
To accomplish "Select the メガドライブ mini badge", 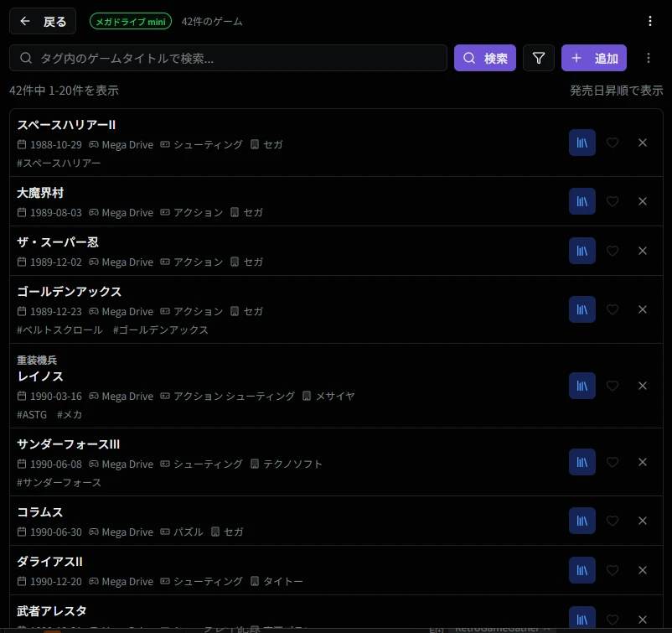I will click(130, 21).
